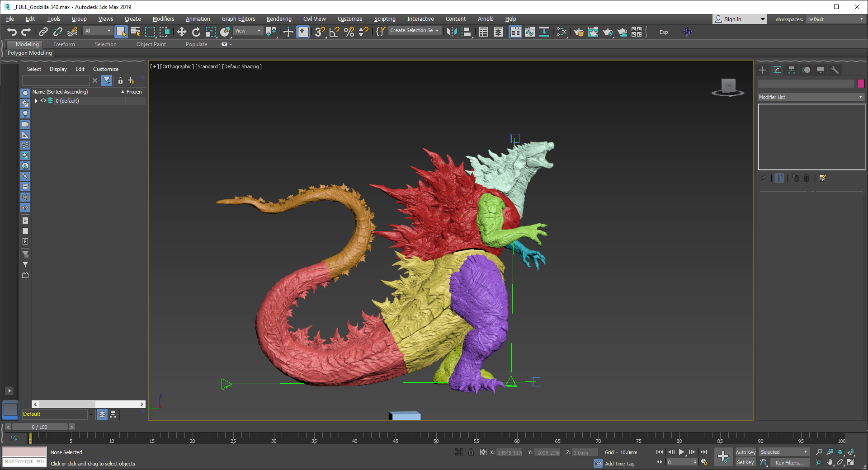The height and width of the screenshot is (470, 868).
Task: Open the Rendering menu
Action: (278, 19)
